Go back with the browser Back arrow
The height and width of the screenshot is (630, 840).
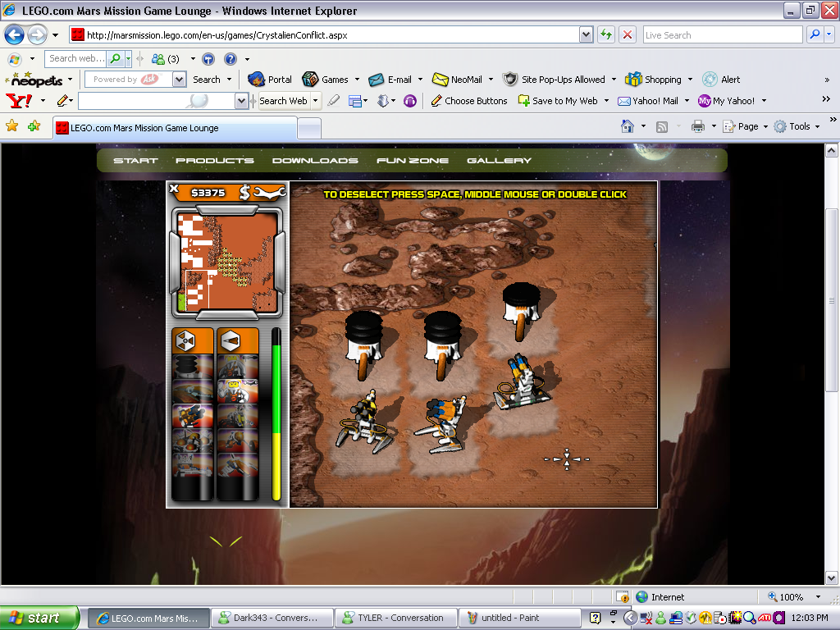click(x=15, y=34)
